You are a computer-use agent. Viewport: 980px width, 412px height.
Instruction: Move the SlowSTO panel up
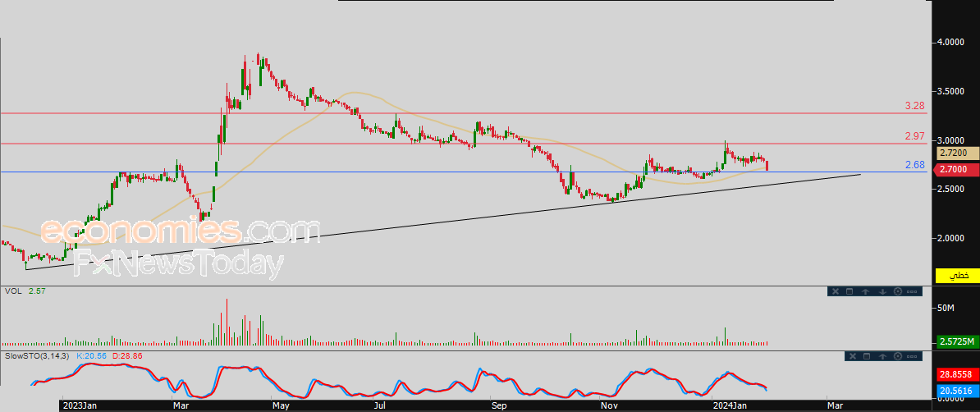(882, 356)
